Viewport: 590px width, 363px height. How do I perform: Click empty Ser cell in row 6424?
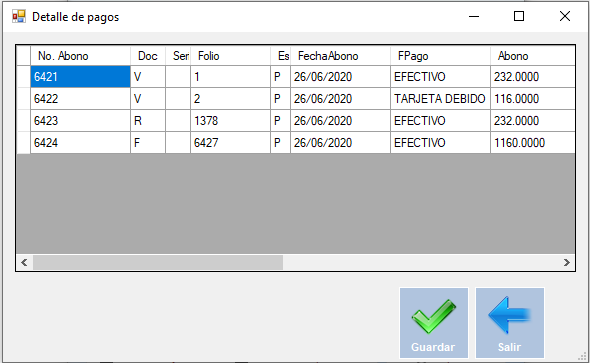pos(178,143)
